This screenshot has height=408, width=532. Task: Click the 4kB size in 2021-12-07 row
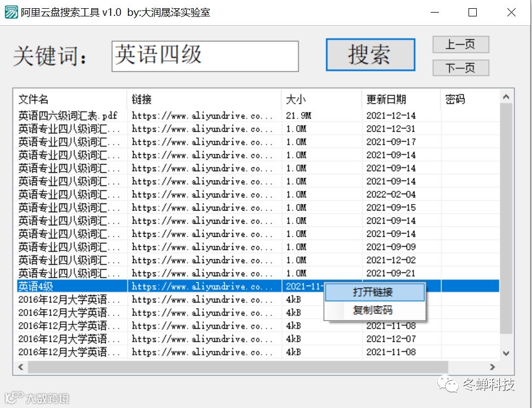point(293,339)
